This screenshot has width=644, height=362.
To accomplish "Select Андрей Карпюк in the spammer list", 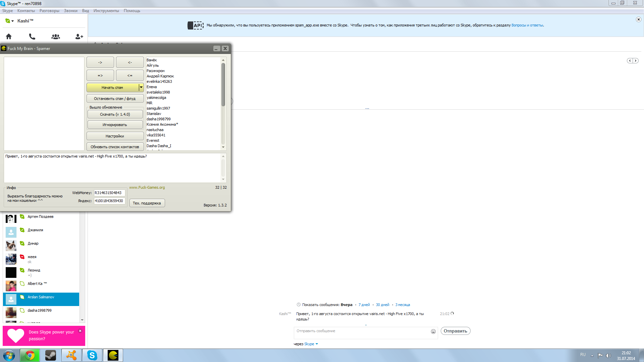I will tap(160, 76).
